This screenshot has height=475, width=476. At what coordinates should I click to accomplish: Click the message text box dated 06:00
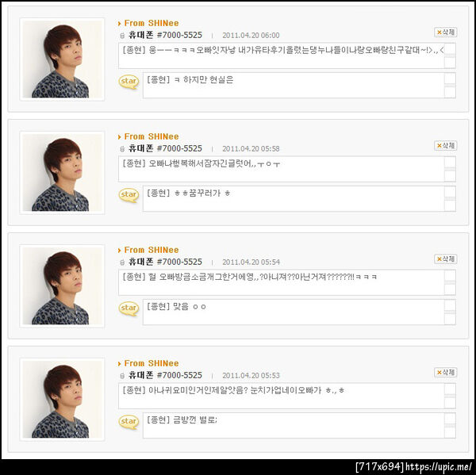point(282,56)
